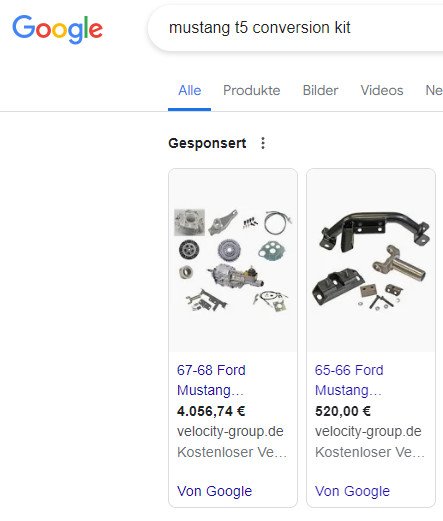Open the 67-68 Ford Mustang conversion kit image
The height and width of the screenshot is (521, 443).
[233, 260]
